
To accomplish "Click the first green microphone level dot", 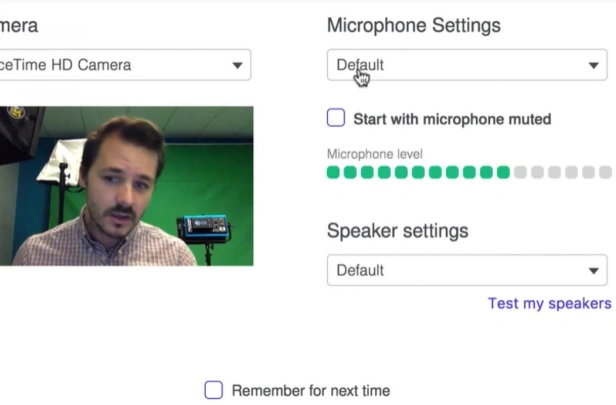I will [333, 172].
